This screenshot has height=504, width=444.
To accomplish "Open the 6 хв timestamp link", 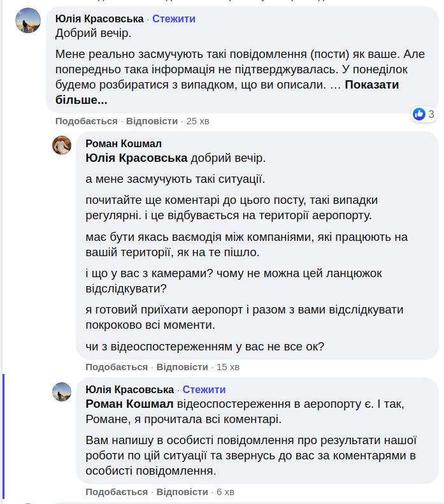I will [x=226, y=492].
